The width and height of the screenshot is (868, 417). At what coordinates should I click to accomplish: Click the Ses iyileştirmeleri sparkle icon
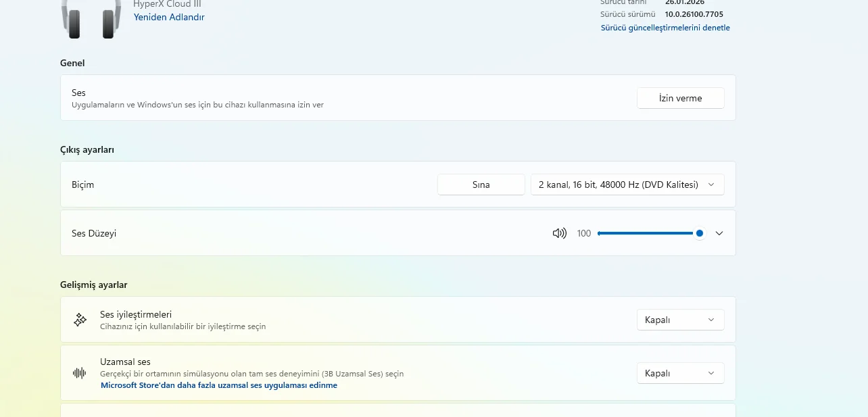pyautogui.click(x=80, y=320)
